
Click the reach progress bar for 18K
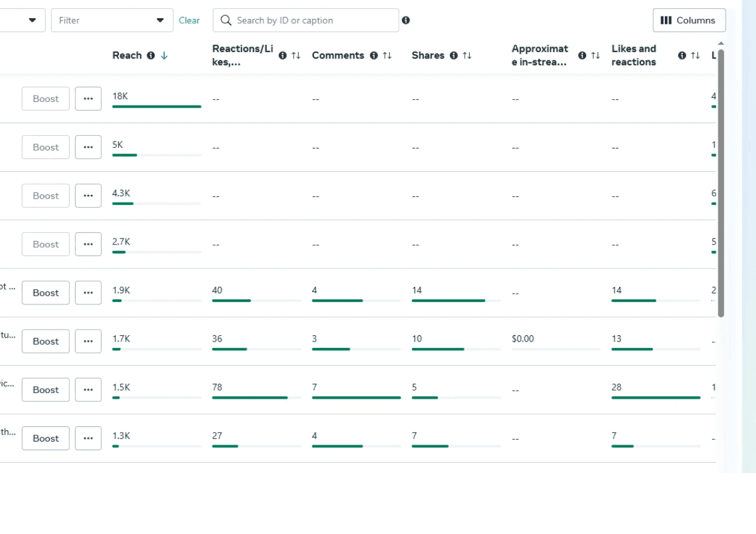pyautogui.click(x=157, y=107)
